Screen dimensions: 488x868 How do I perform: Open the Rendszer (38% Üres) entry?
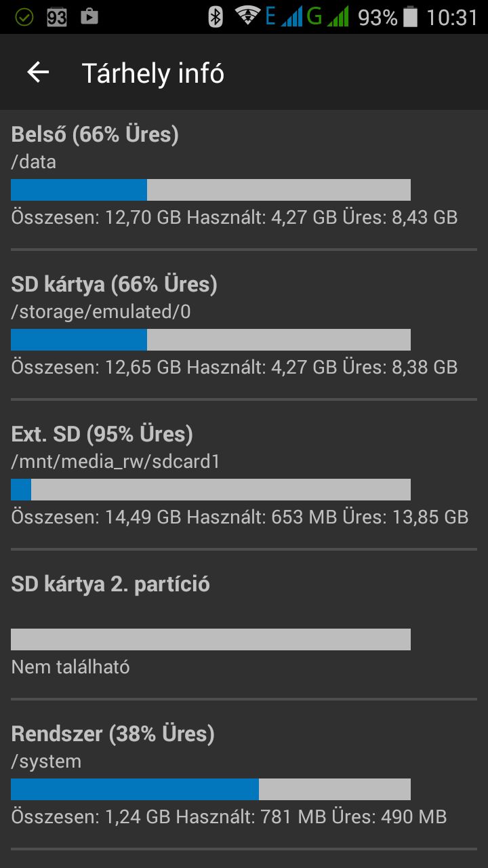click(x=244, y=774)
